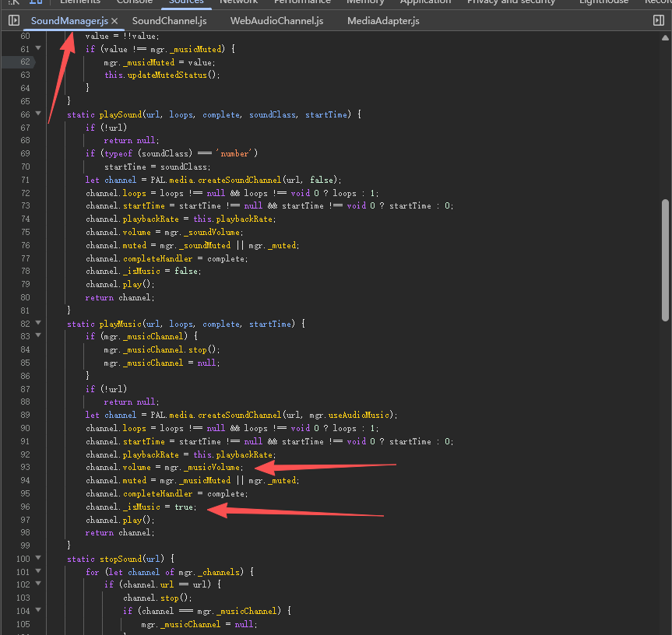
Task: Show the file navigator sidebar
Action: (x=14, y=20)
